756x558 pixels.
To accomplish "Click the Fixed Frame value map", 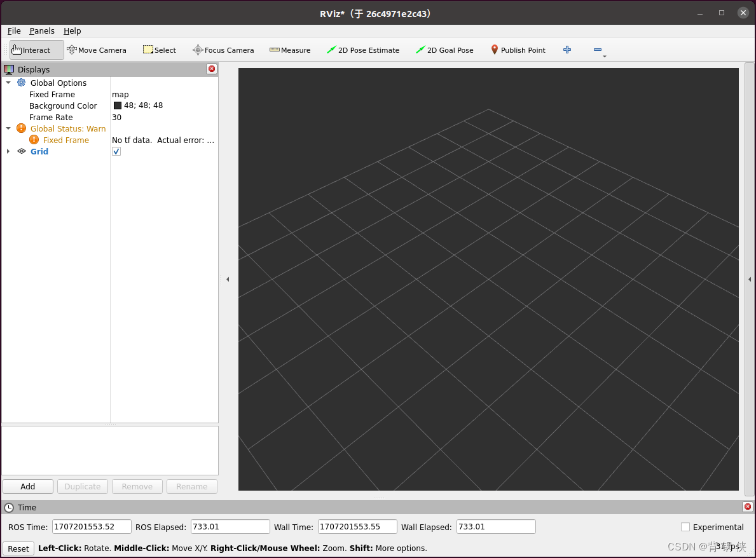I will point(120,95).
